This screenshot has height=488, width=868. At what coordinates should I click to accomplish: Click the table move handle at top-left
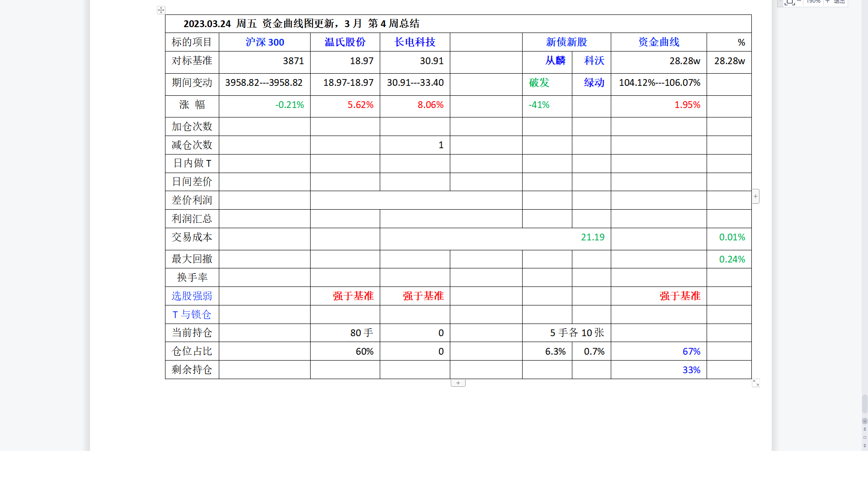click(161, 10)
